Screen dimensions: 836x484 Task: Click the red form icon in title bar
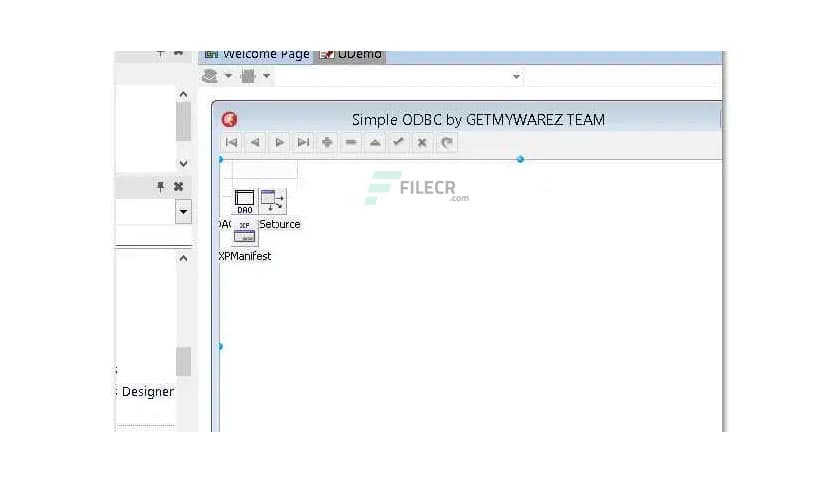pos(230,119)
